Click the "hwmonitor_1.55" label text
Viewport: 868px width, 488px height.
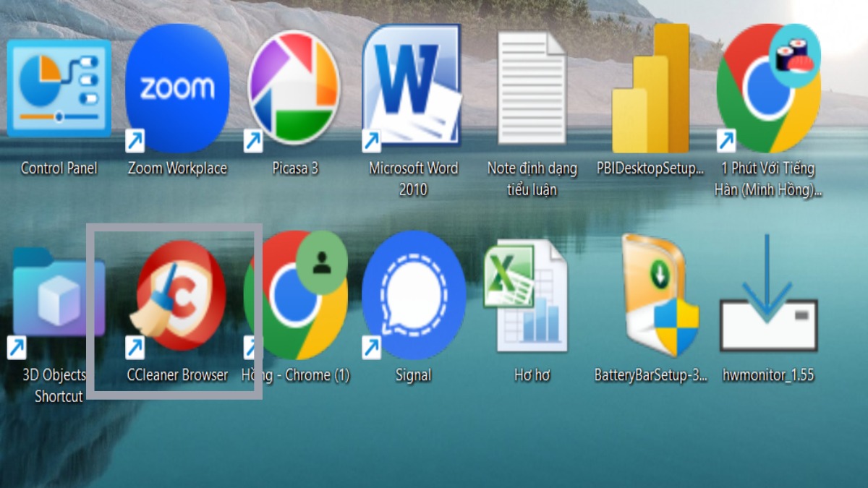[768, 374]
